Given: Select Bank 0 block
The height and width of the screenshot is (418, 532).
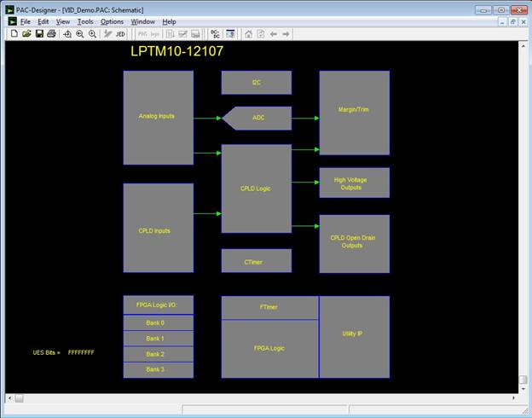Looking at the screenshot, I should (x=159, y=323).
